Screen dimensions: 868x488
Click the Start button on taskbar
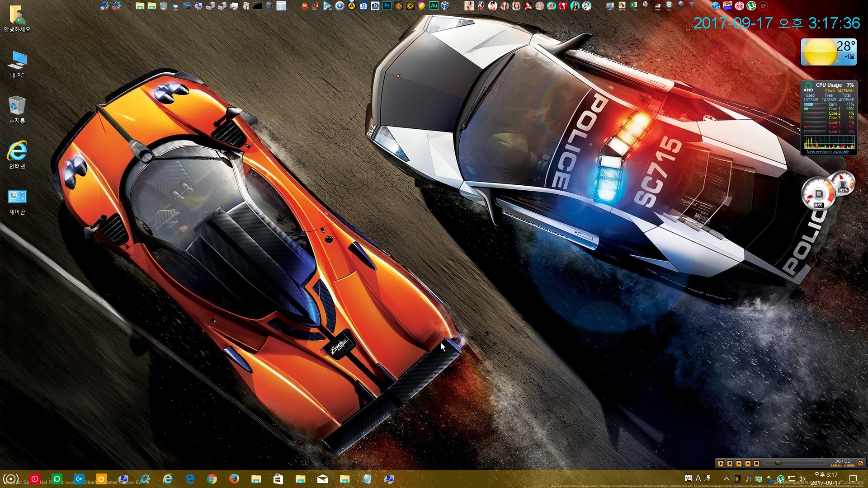(11, 479)
